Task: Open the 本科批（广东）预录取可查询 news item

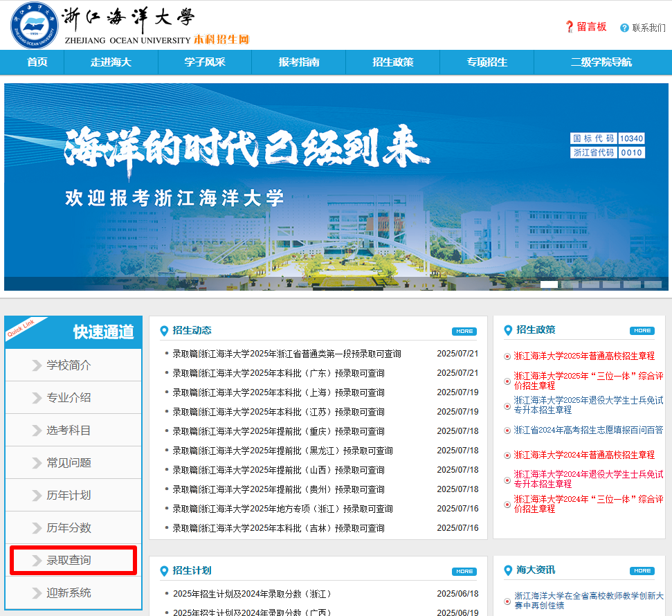Action: pyautogui.click(x=278, y=373)
